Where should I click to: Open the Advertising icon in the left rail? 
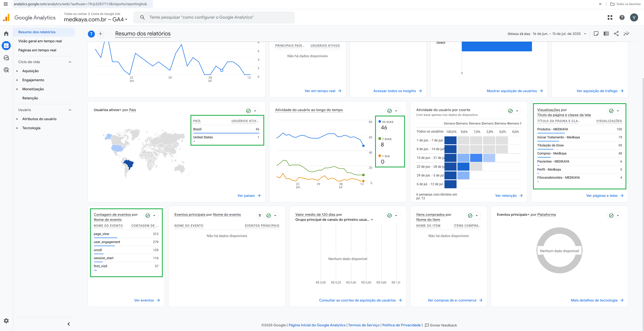click(6, 70)
